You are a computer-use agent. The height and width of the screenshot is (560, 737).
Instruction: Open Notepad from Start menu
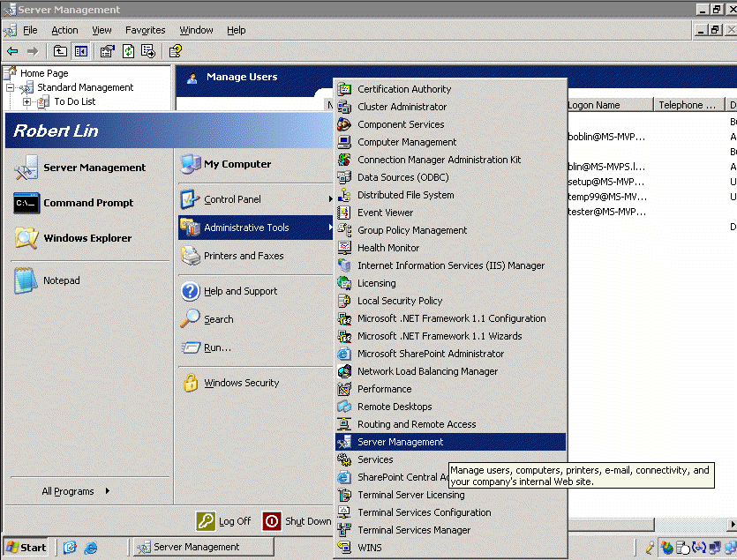(89, 280)
